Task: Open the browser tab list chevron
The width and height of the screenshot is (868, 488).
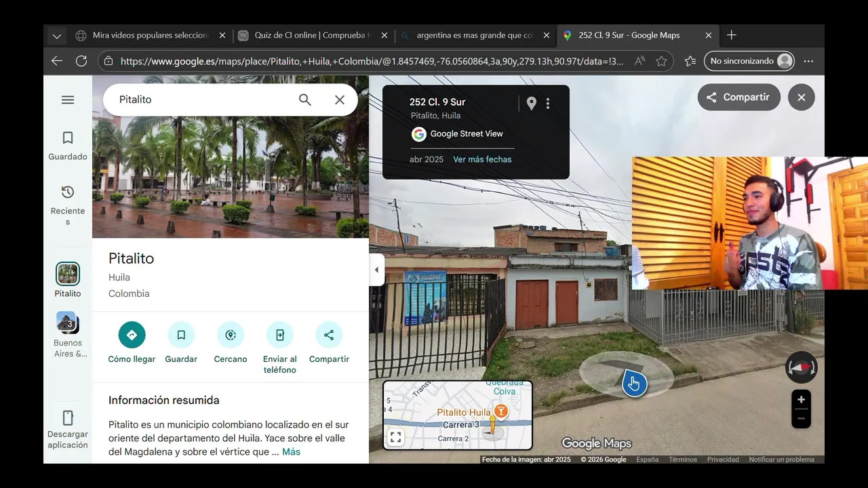Action: (x=57, y=36)
